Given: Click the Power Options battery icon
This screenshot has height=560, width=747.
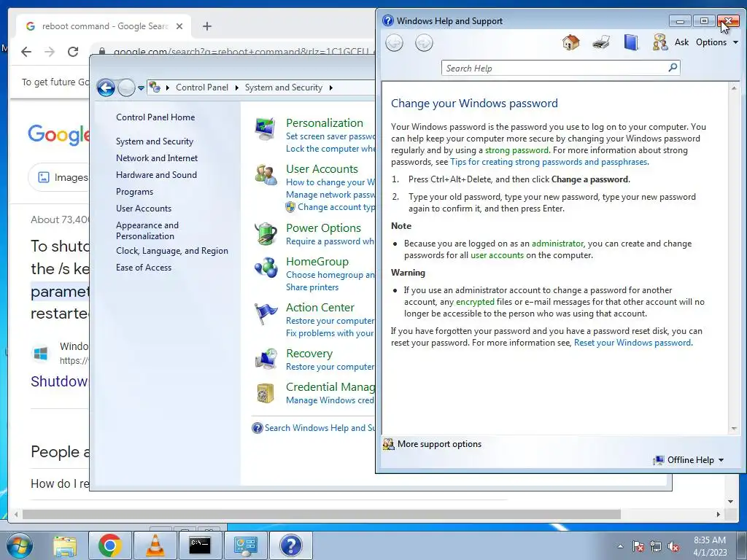Looking at the screenshot, I should tap(266, 234).
